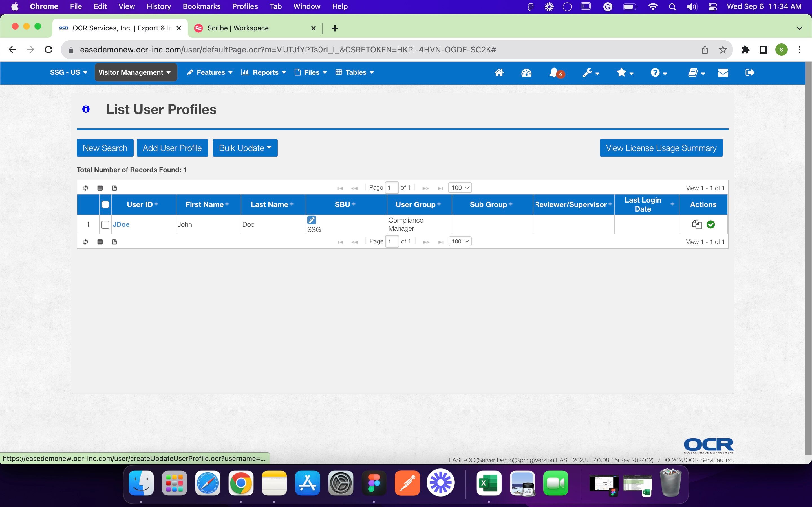Click the logout arrow icon
This screenshot has width=812, height=507.
(750, 72)
